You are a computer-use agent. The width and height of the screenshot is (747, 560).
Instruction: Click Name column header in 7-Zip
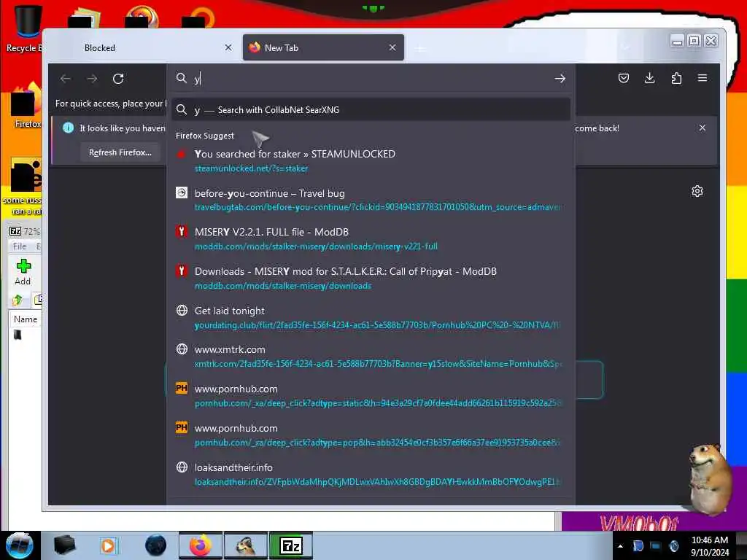(x=26, y=319)
